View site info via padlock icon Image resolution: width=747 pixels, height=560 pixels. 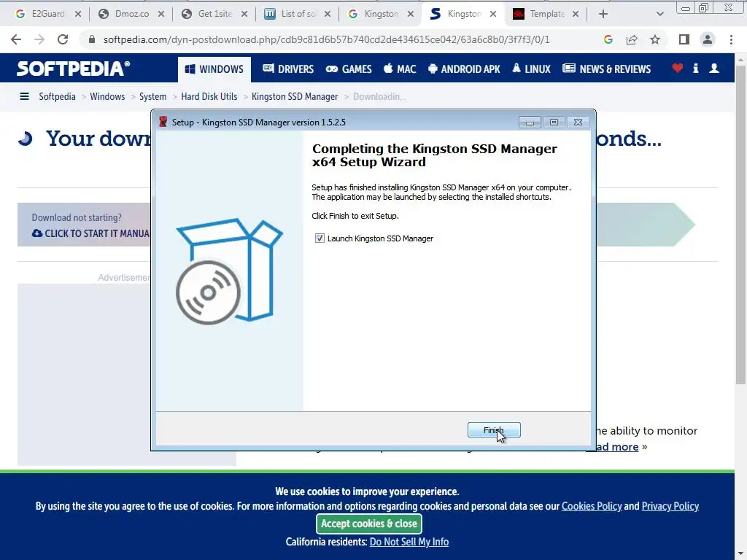point(91,39)
